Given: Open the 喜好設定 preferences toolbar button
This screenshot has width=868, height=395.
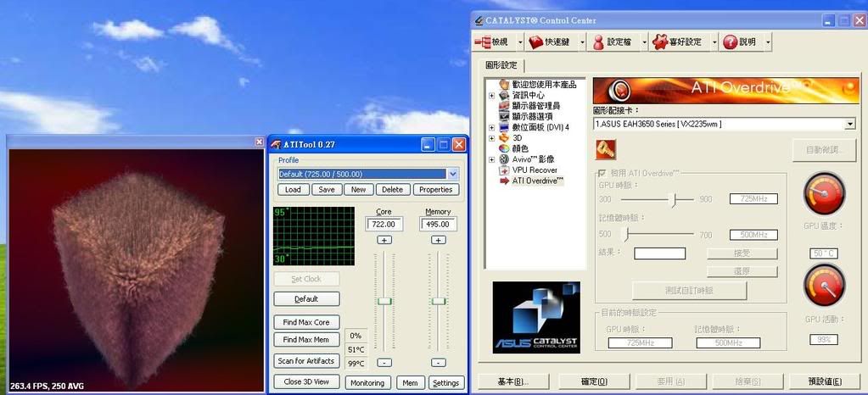Looking at the screenshot, I should 679,42.
